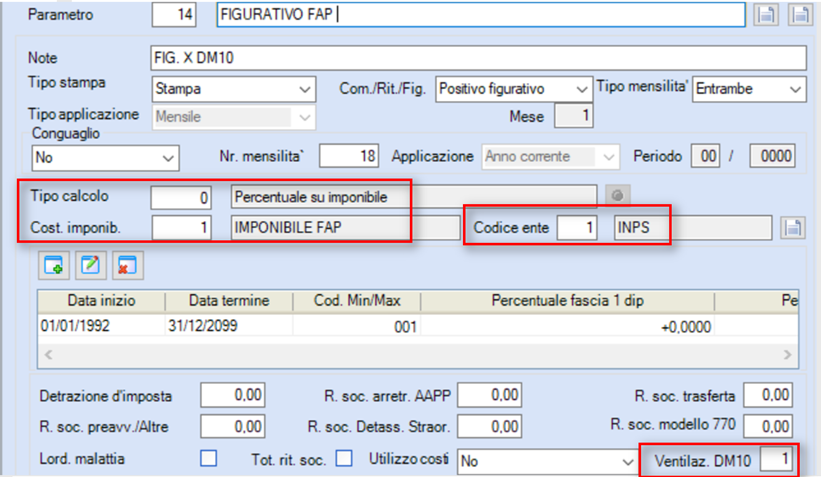Click the Periodo month field 00

705,156
